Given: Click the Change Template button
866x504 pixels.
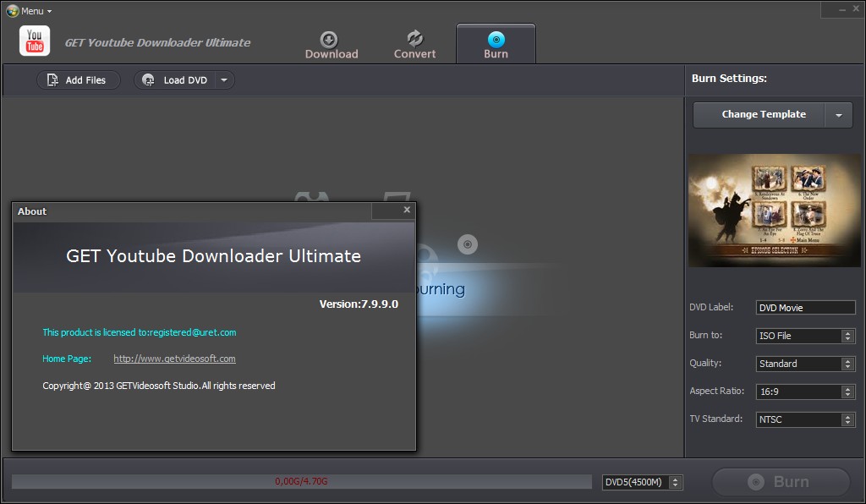Looking at the screenshot, I should (759, 115).
